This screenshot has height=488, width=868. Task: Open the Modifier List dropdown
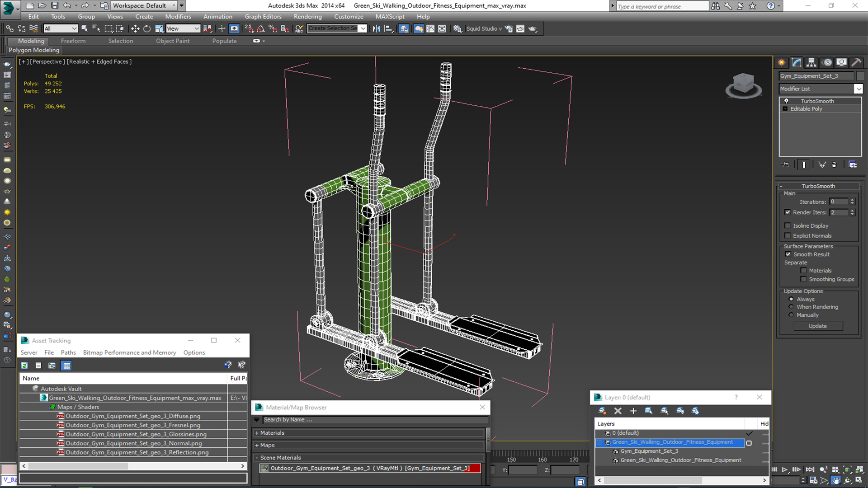click(x=858, y=89)
